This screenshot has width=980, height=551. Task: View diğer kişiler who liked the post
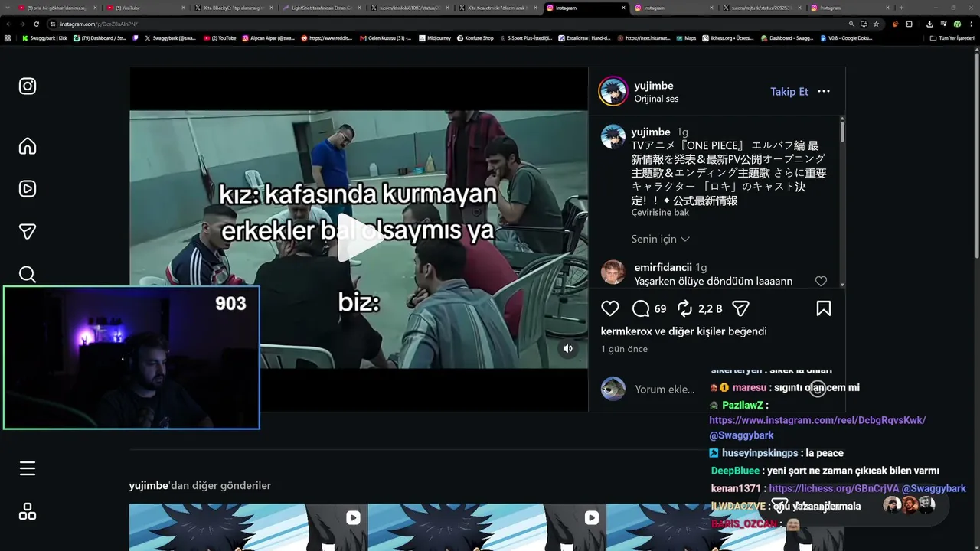coord(696,331)
